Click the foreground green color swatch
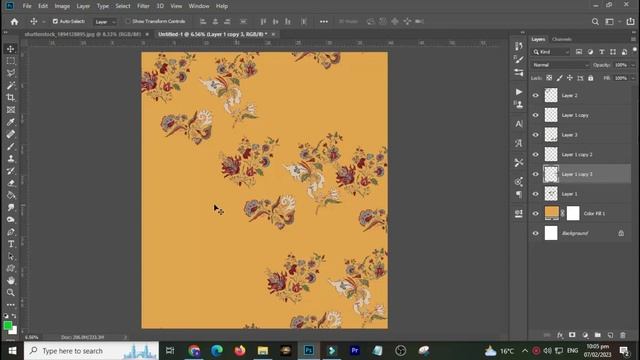The height and width of the screenshot is (360, 640). click(x=8, y=325)
